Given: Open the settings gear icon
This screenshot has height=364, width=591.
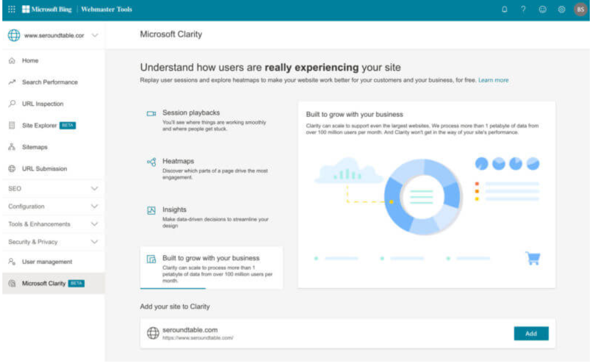Looking at the screenshot, I should point(562,9).
